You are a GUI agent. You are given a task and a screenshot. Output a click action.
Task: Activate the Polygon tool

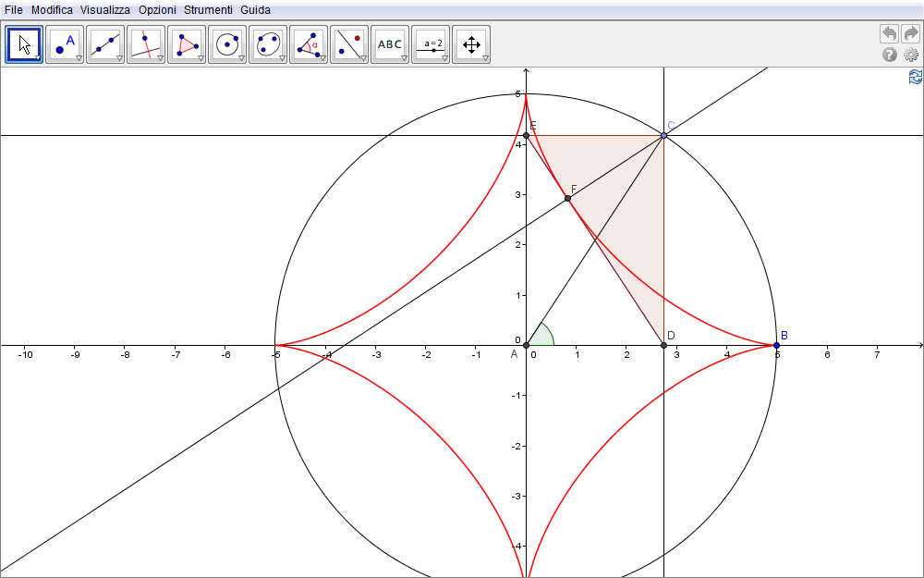(187, 43)
